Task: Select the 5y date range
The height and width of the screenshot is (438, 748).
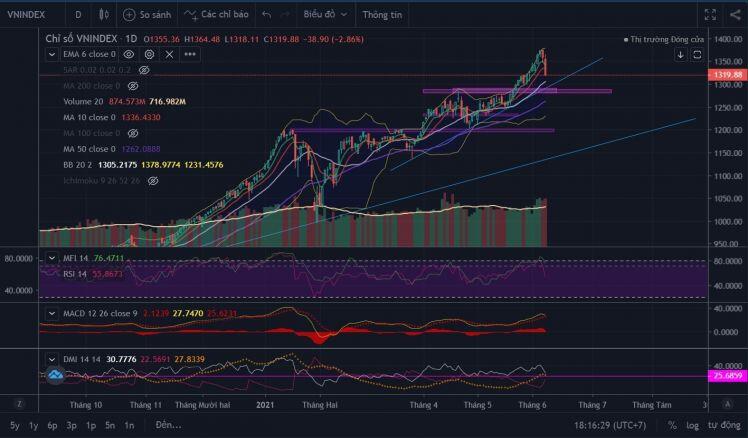Action: coord(15,425)
